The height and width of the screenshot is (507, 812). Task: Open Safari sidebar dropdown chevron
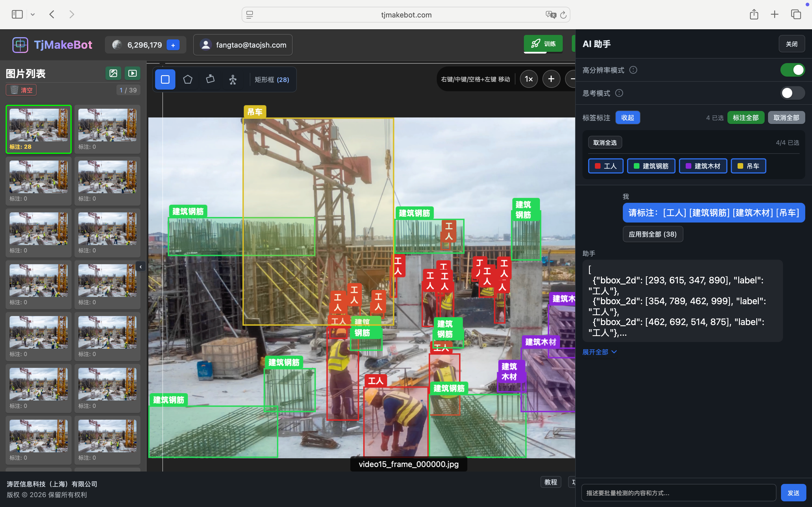32,14
